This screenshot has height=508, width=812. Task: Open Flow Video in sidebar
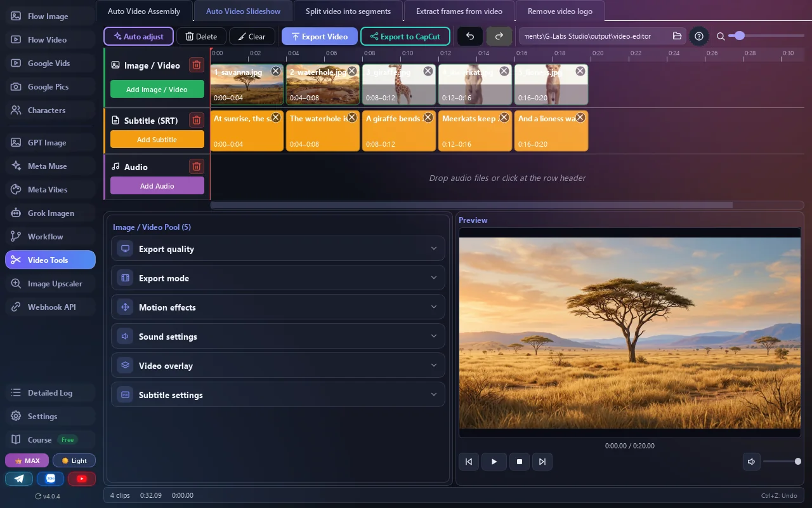(x=50, y=39)
